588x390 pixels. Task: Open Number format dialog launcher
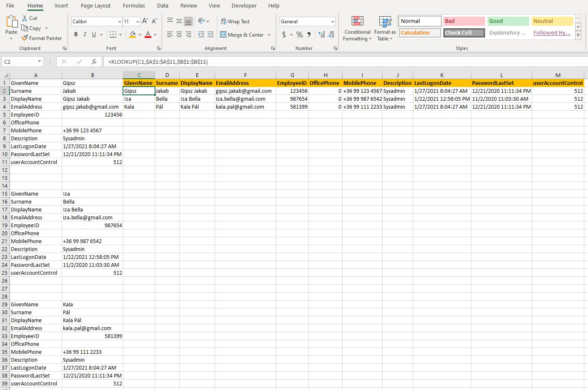pyautogui.click(x=335, y=48)
